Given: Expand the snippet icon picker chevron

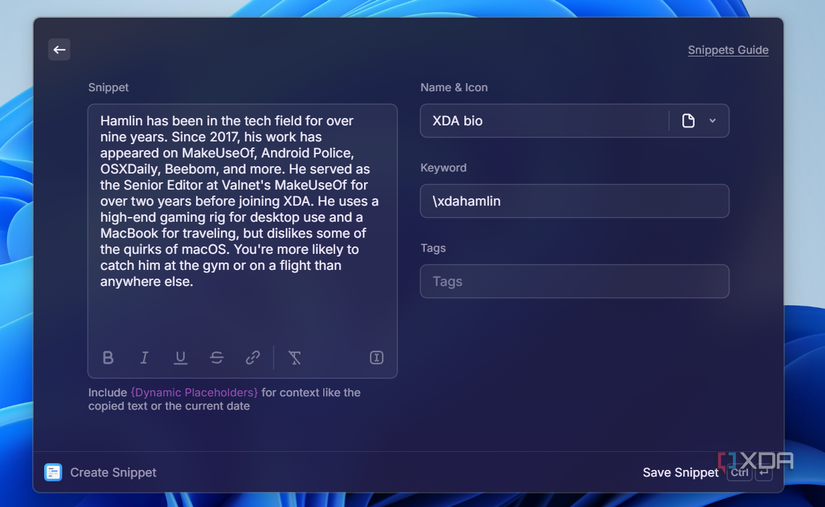Looking at the screenshot, I should [712, 121].
